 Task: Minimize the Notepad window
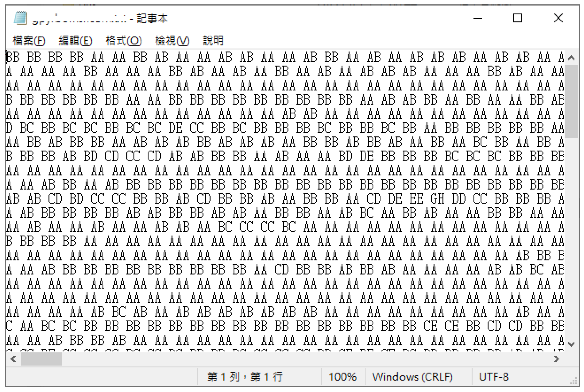pos(478,18)
